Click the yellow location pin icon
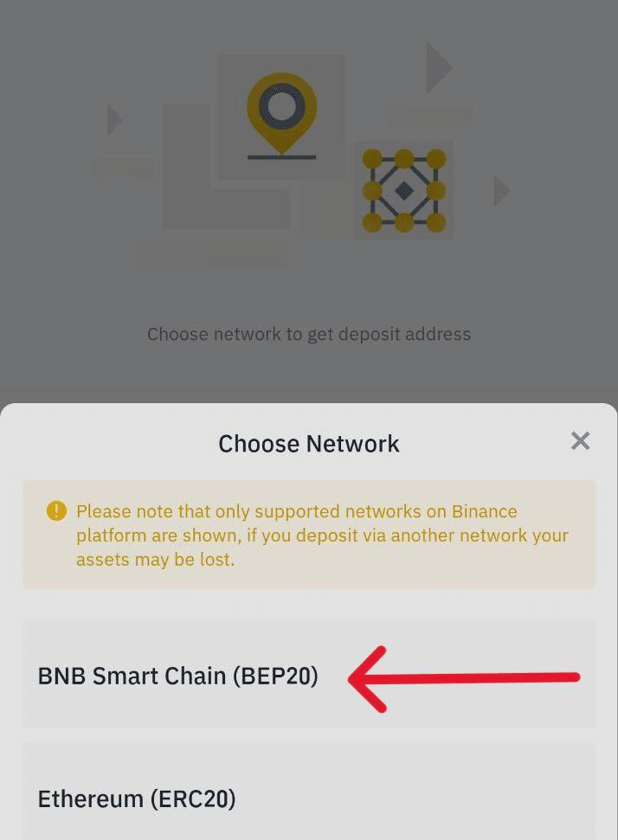 point(281,113)
